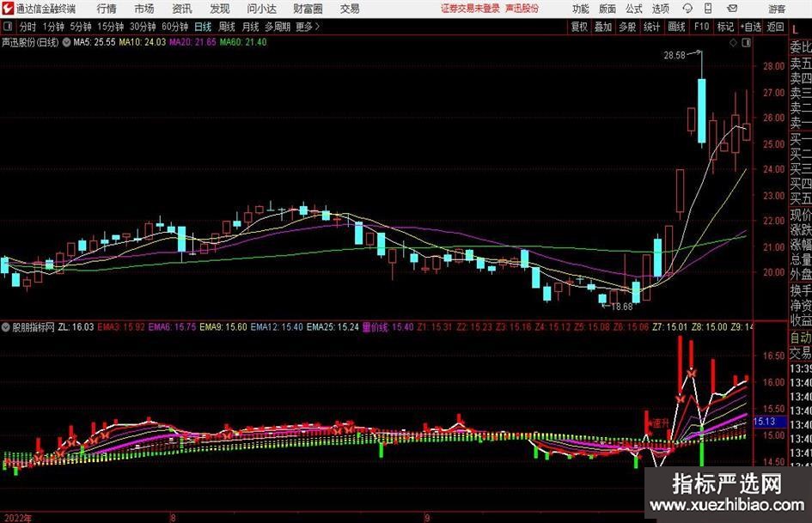The height and width of the screenshot is (523, 812).
Task: Open the 市场 menu
Action: (x=144, y=9)
